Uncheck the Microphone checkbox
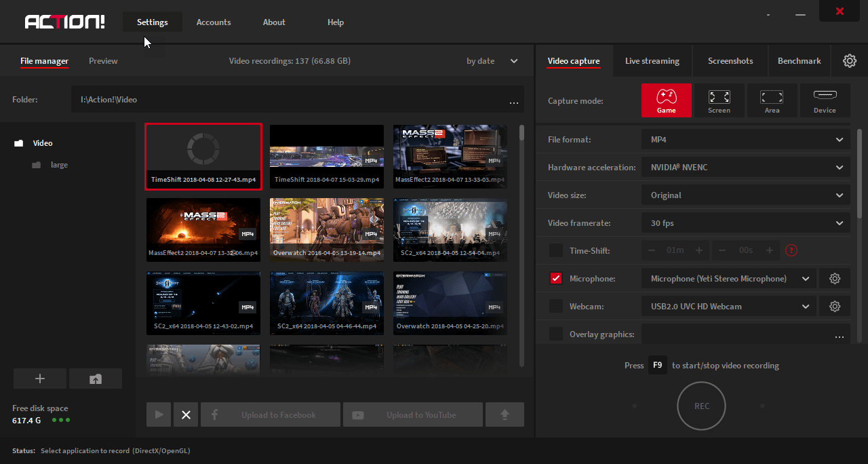 click(556, 279)
